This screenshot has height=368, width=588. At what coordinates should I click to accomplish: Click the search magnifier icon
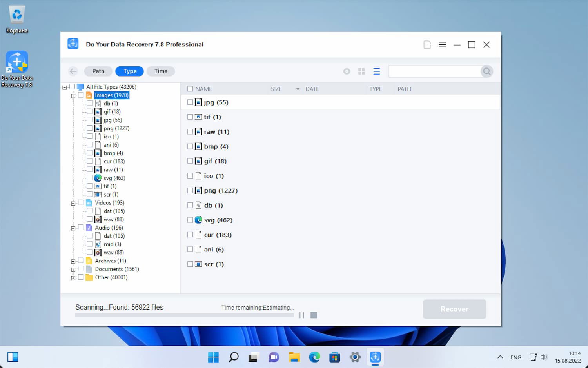point(486,71)
